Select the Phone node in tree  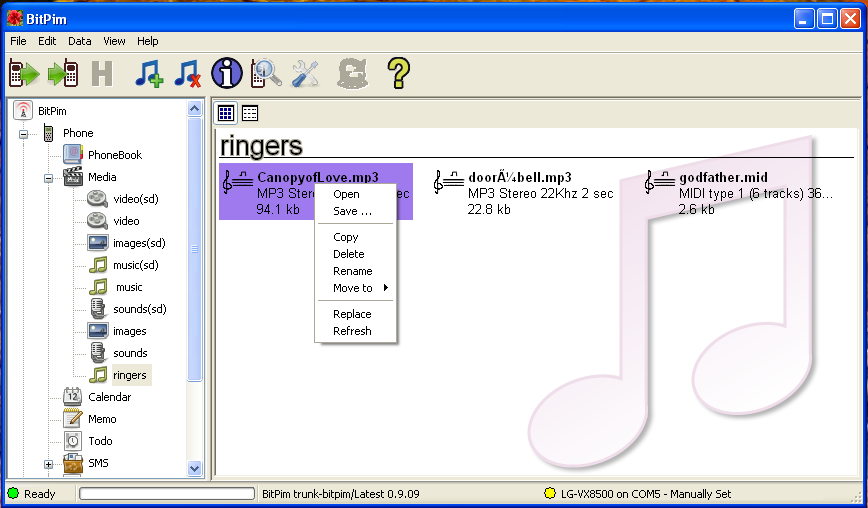click(x=78, y=133)
